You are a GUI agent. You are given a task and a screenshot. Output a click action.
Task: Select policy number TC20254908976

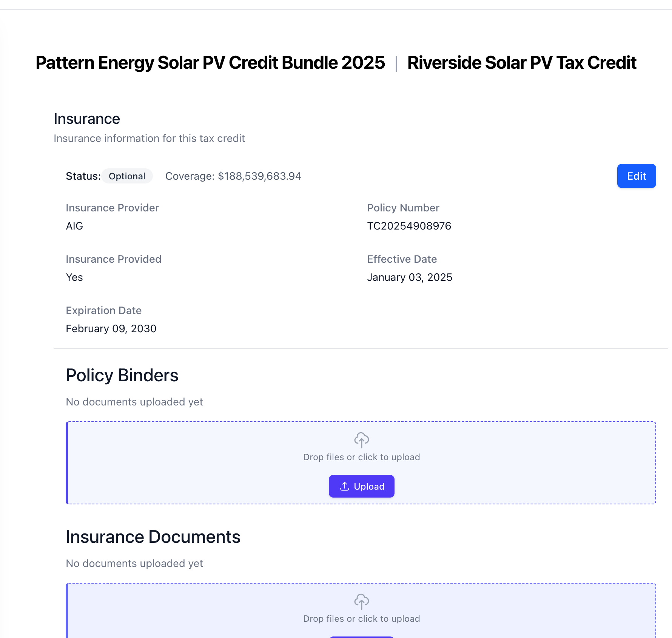point(409,226)
